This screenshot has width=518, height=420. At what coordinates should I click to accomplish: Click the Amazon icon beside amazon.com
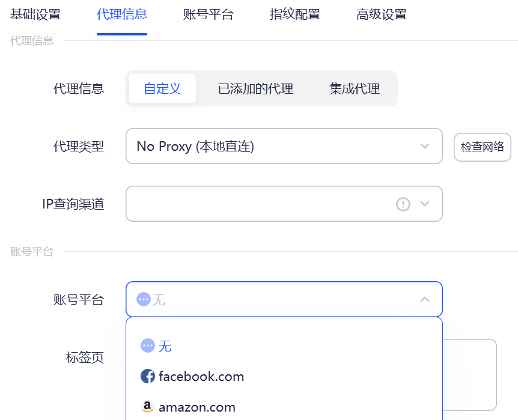(x=148, y=407)
